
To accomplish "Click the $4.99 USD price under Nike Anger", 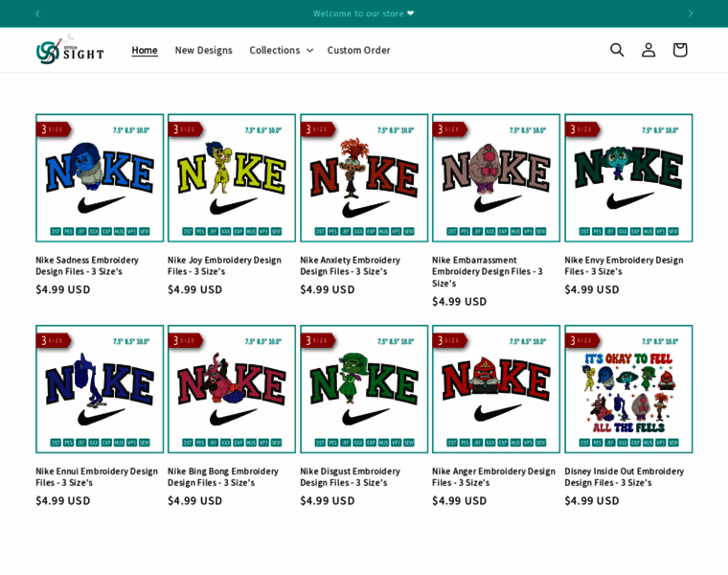I will pos(460,500).
